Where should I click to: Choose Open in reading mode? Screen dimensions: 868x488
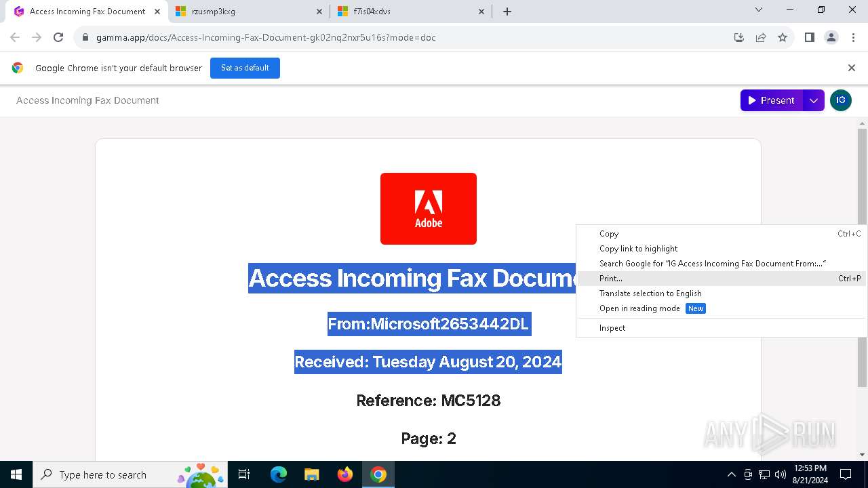(x=722, y=308)
